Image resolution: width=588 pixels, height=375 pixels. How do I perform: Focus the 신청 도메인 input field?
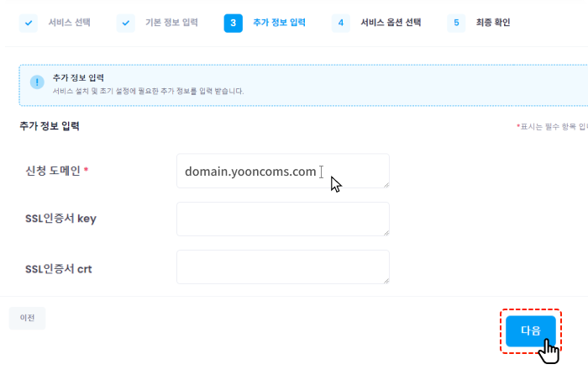coord(282,171)
